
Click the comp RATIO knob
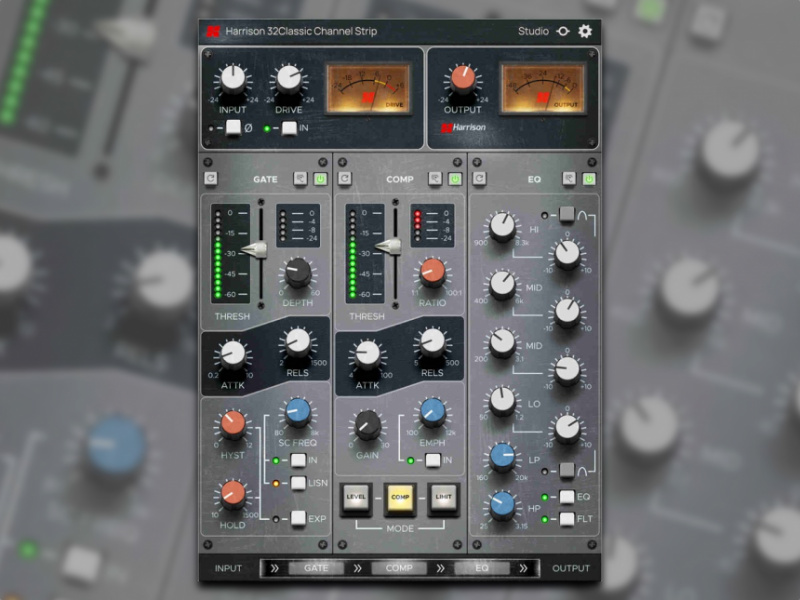pyautogui.click(x=432, y=271)
